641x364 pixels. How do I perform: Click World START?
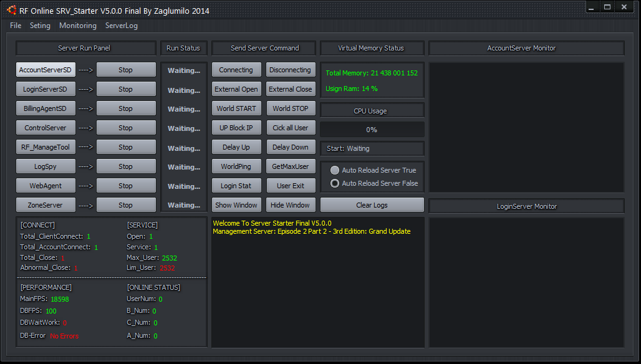click(236, 108)
